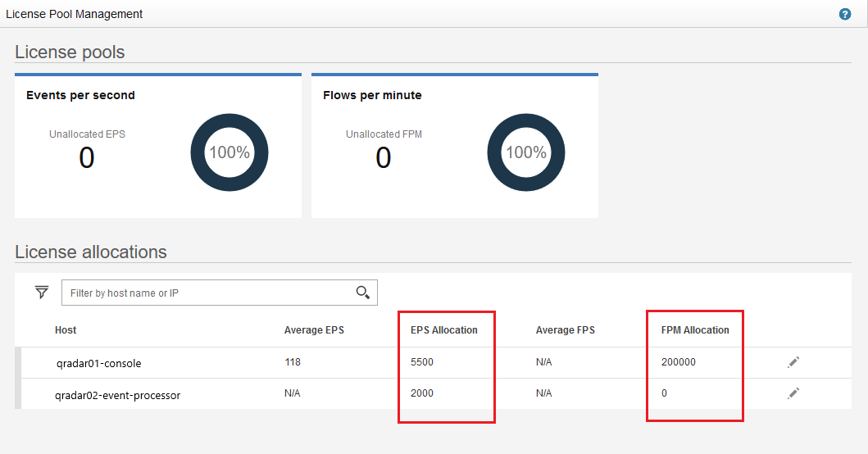
Task: Click the FPM Allocation column header
Action: click(695, 330)
